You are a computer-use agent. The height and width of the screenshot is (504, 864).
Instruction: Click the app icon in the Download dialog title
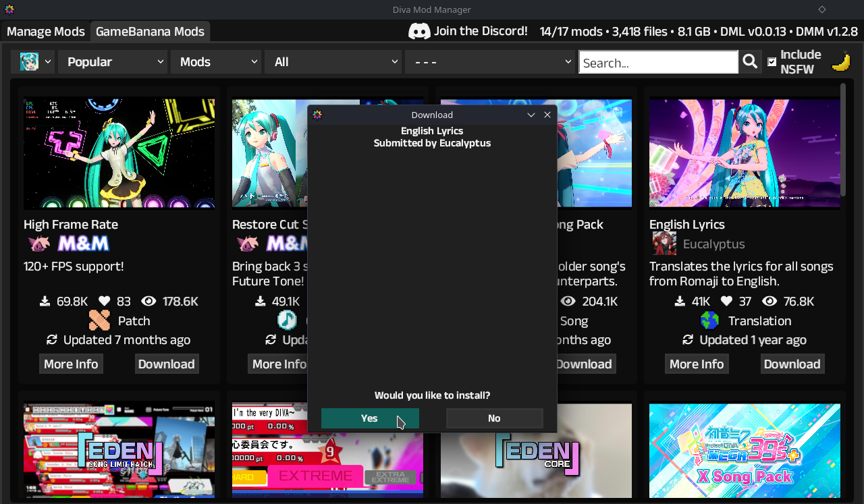(317, 115)
